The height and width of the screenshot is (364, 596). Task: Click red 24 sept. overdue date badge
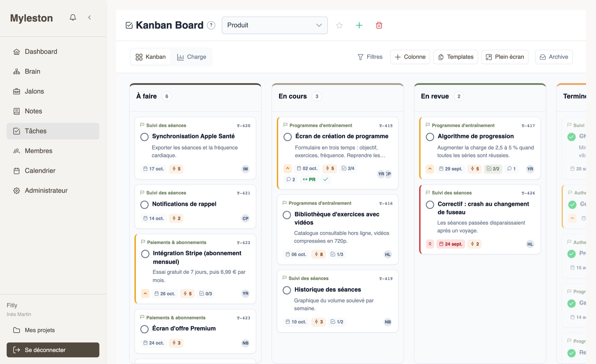click(451, 244)
